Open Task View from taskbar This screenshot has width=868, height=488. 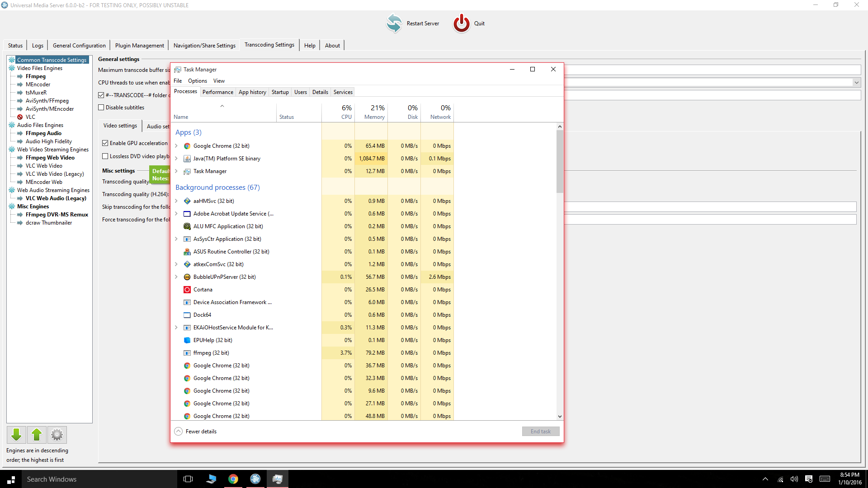tap(188, 479)
